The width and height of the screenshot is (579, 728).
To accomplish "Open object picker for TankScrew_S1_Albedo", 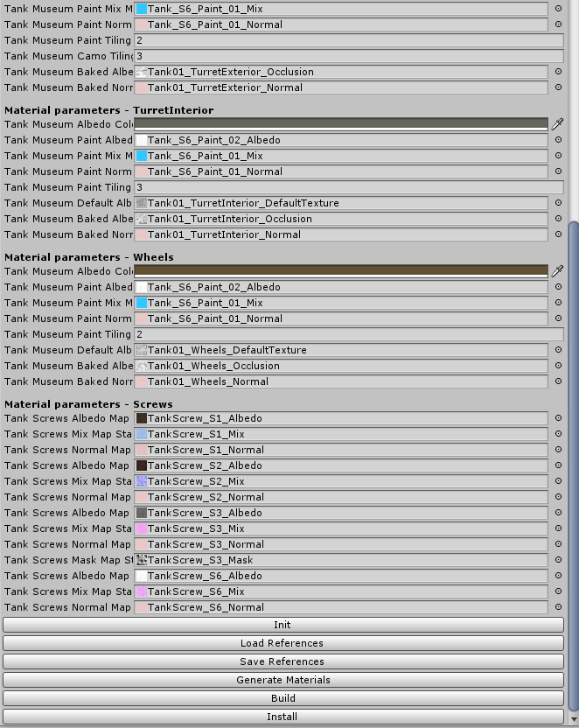I will pyautogui.click(x=558, y=418).
